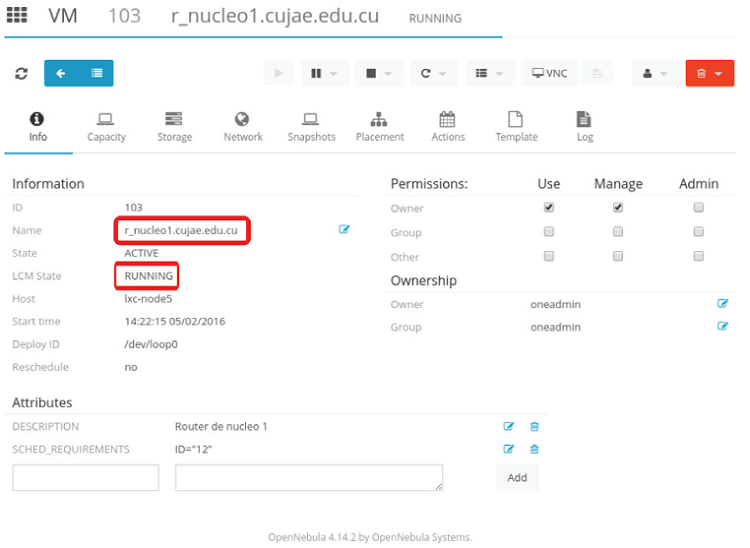Open the VM list view icon
The image size is (750, 548).
96,73
